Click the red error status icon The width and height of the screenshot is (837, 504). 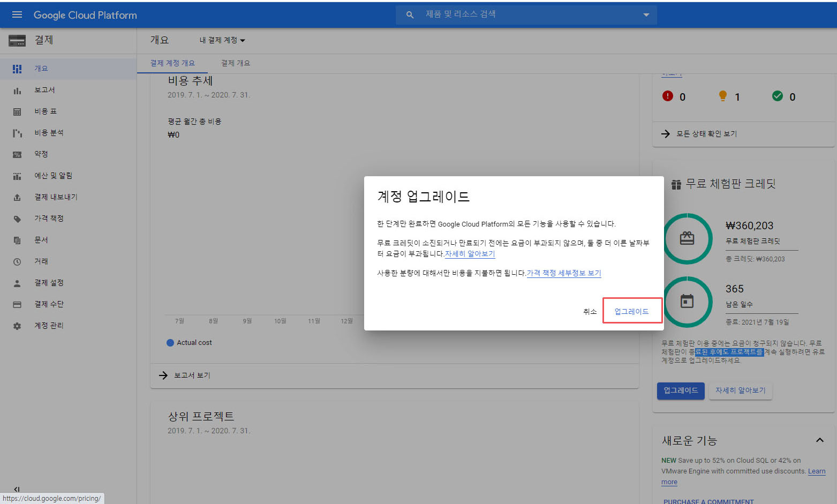click(x=667, y=96)
